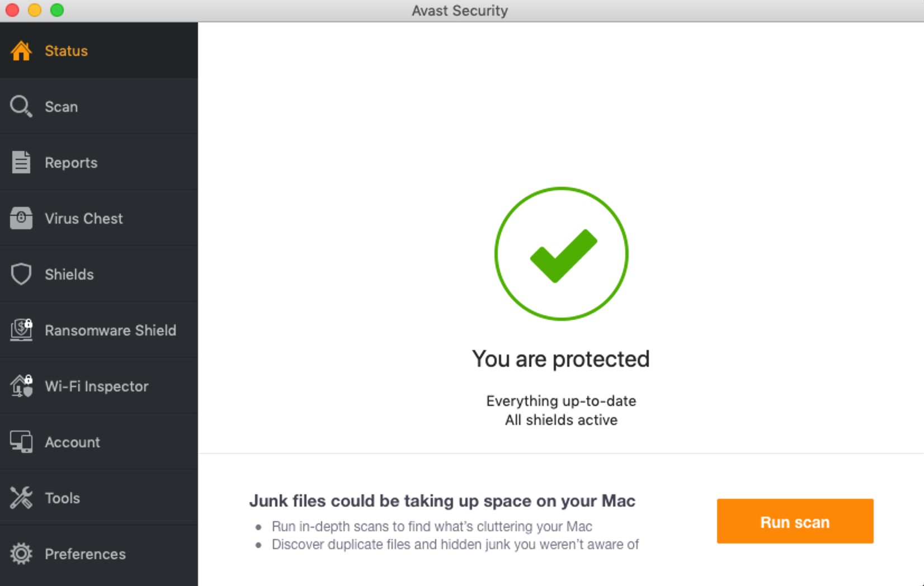Click the green protected checkmark circle
This screenshot has height=586, width=924.
coord(562,254)
